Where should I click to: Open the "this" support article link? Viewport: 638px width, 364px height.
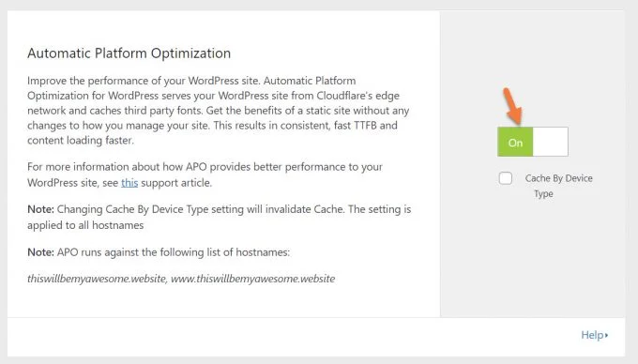(129, 183)
